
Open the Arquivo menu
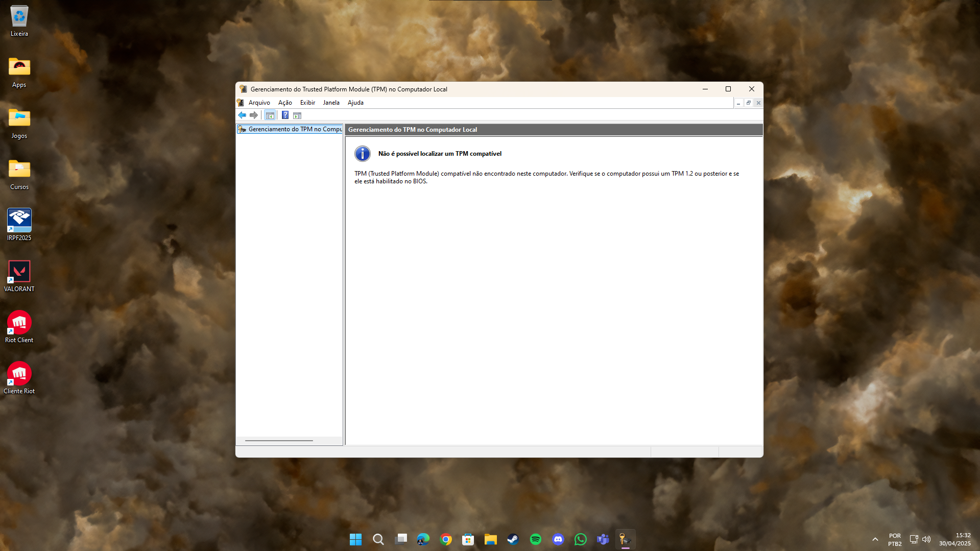point(259,103)
